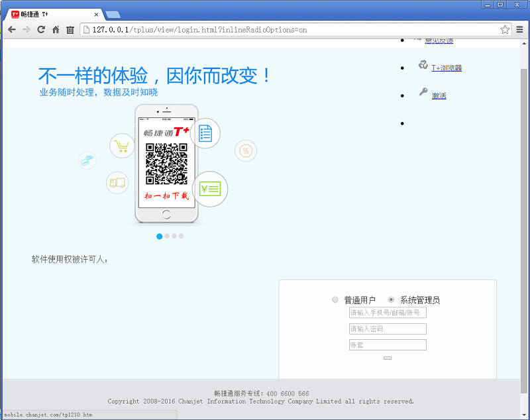This screenshot has width=530, height=420.
Task: Click the 请输入手机号/邮箱/账号 field
Action: click(388, 313)
